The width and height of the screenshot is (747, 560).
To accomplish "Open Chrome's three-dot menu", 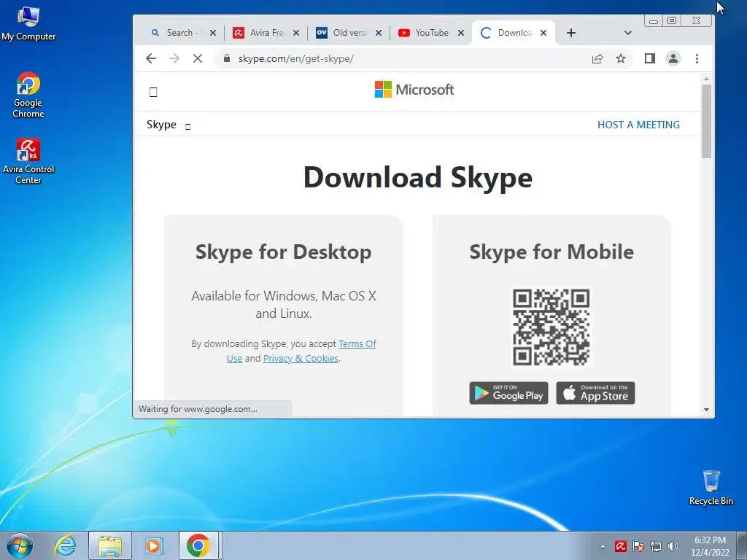I will pos(697,58).
